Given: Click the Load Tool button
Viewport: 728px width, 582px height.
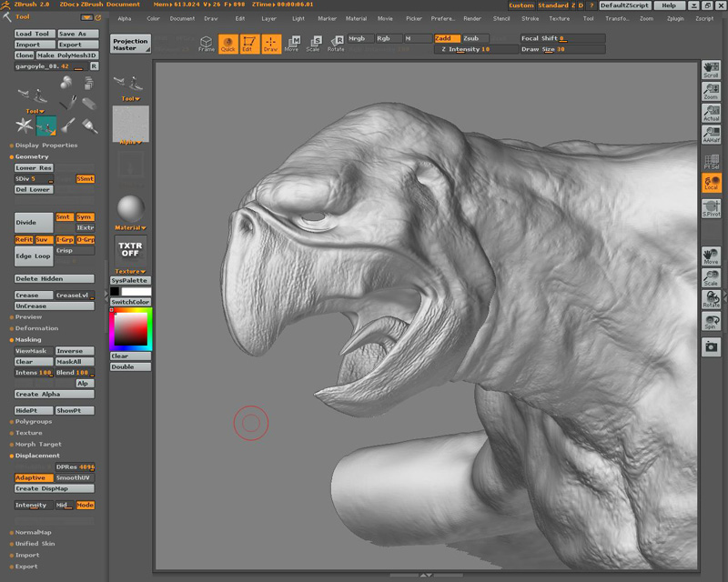Looking at the screenshot, I should 35,34.
